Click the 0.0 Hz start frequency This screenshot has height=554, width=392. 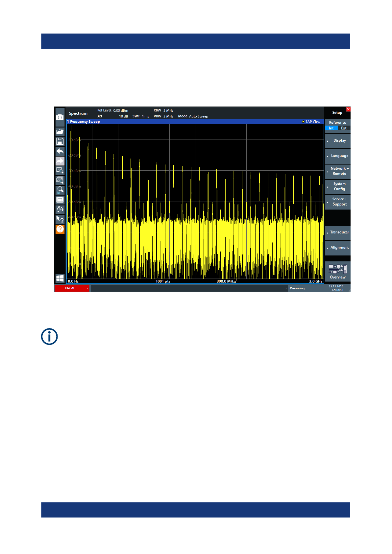[x=73, y=281]
